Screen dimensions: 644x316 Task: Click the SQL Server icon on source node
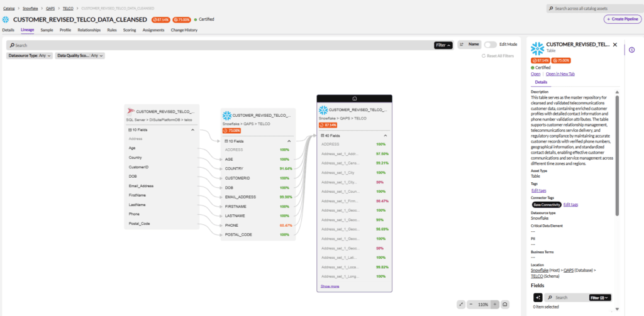131,111
